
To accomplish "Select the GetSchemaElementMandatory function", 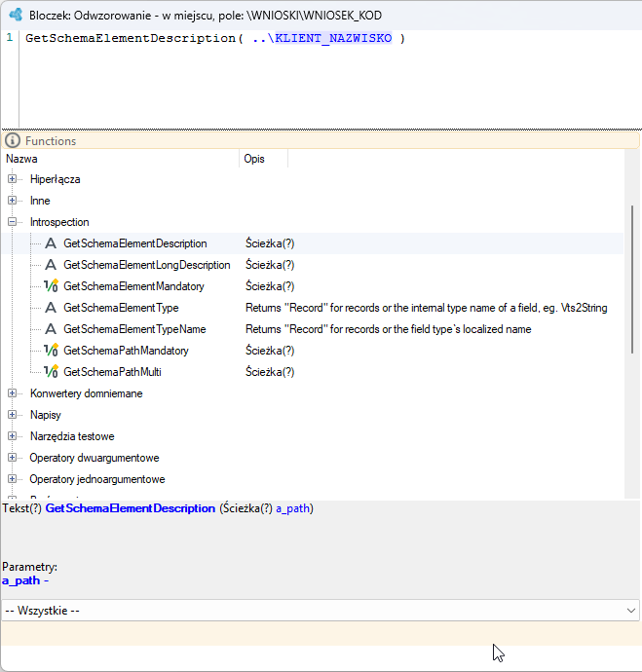I will click(133, 286).
